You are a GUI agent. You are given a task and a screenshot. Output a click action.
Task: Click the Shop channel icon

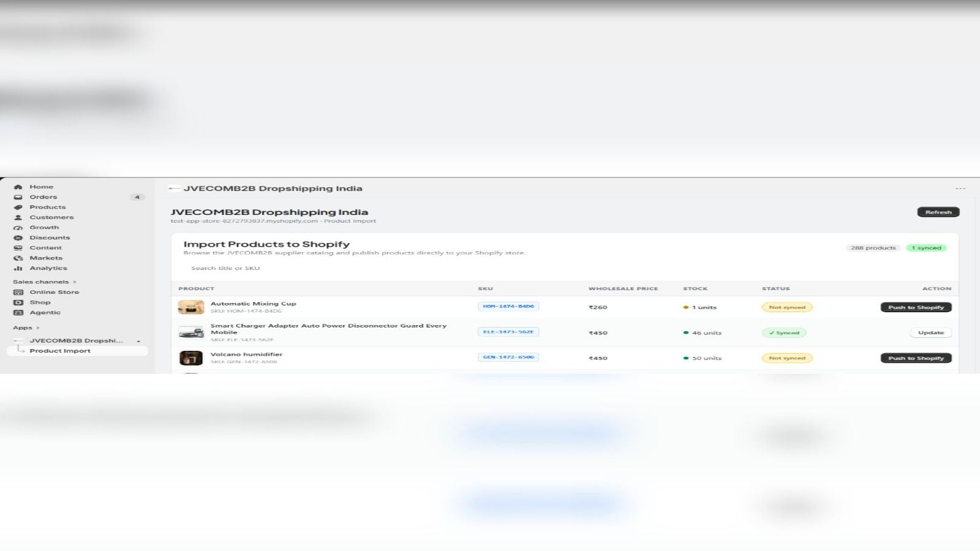click(18, 302)
